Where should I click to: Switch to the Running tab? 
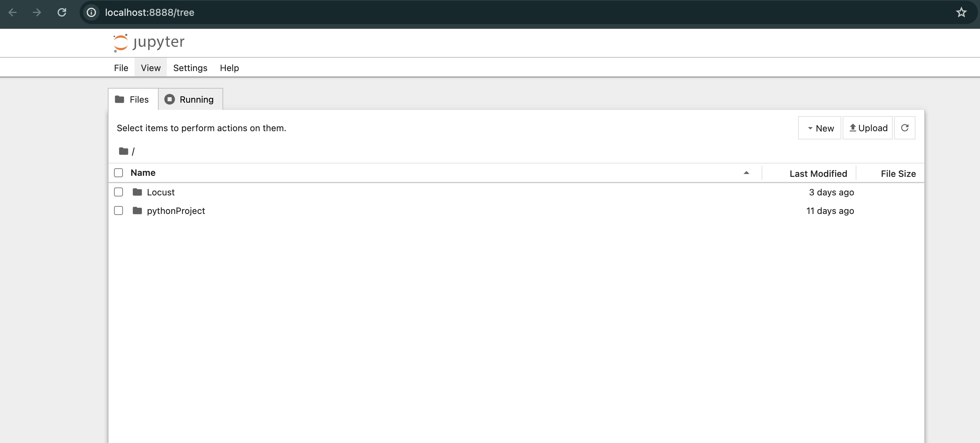point(190,99)
